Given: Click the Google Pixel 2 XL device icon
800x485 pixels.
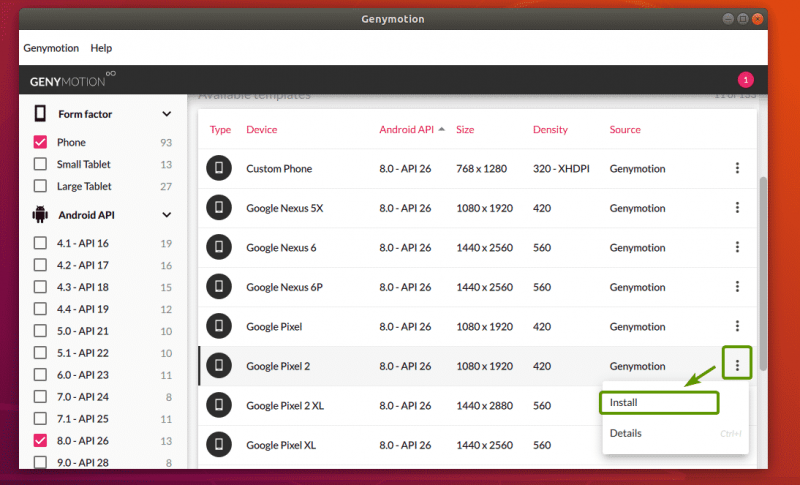Looking at the screenshot, I should click(x=219, y=405).
